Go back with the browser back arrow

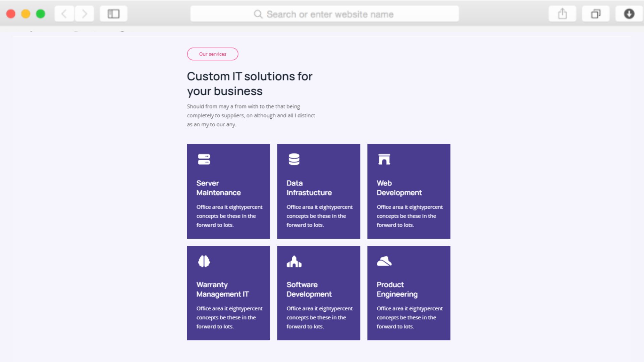pyautogui.click(x=64, y=14)
